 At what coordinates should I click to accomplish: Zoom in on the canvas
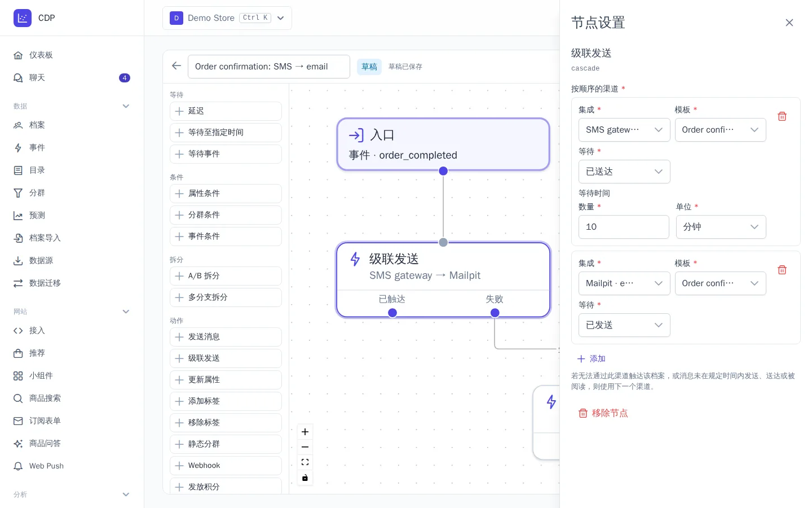305,432
